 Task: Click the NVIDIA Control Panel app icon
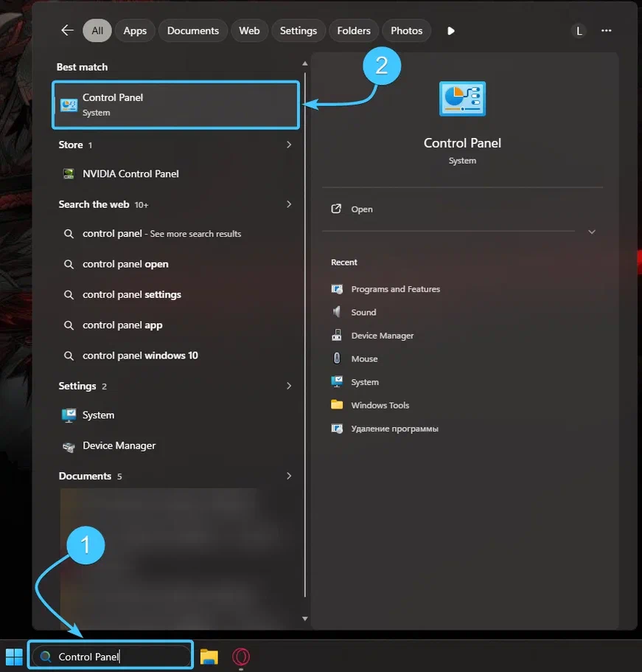pyautogui.click(x=69, y=173)
